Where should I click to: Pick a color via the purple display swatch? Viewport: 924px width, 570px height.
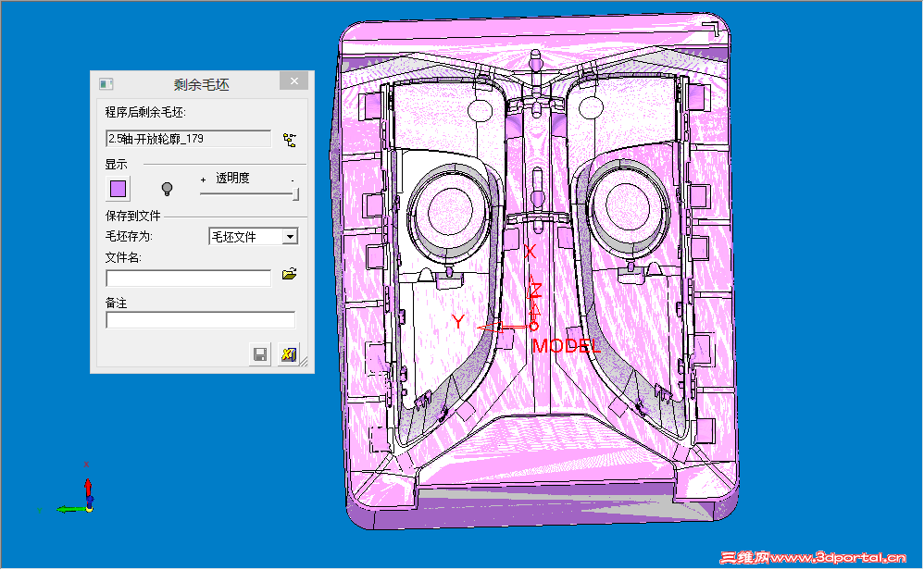(x=118, y=188)
